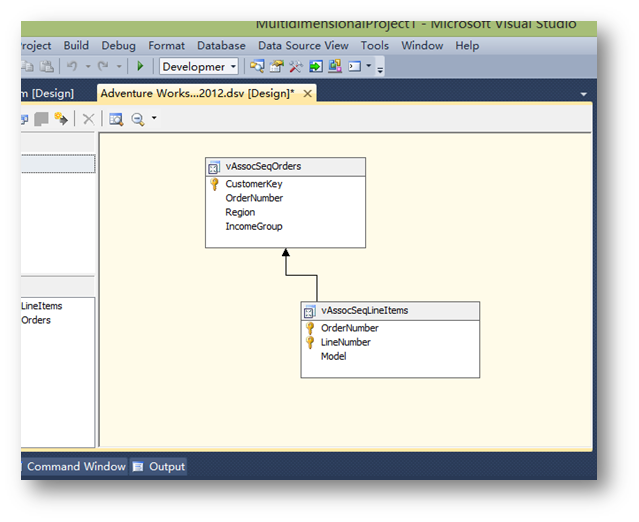Click the Delete X icon in designer toolbar
The width and height of the screenshot is (639, 522).
[x=88, y=119]
